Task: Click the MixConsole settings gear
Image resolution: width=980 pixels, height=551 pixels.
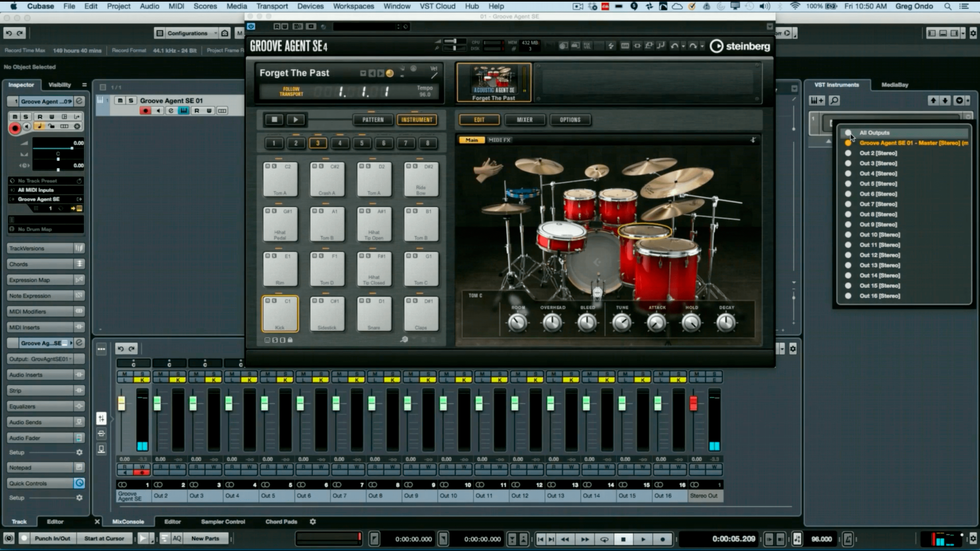Action: pyautogui.click(x=793, y=349)
